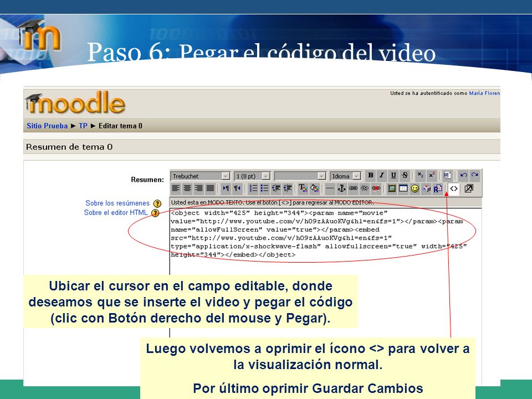Insert a bulleted list

[265, 188]
